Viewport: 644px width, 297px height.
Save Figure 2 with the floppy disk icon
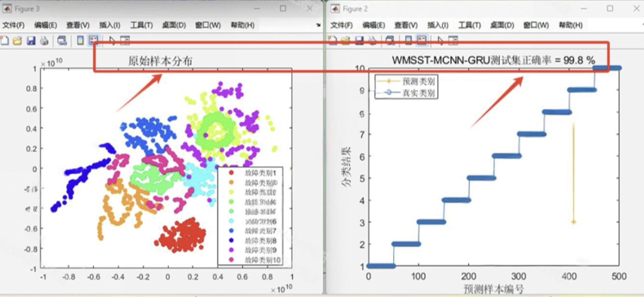tap(359, 41)
